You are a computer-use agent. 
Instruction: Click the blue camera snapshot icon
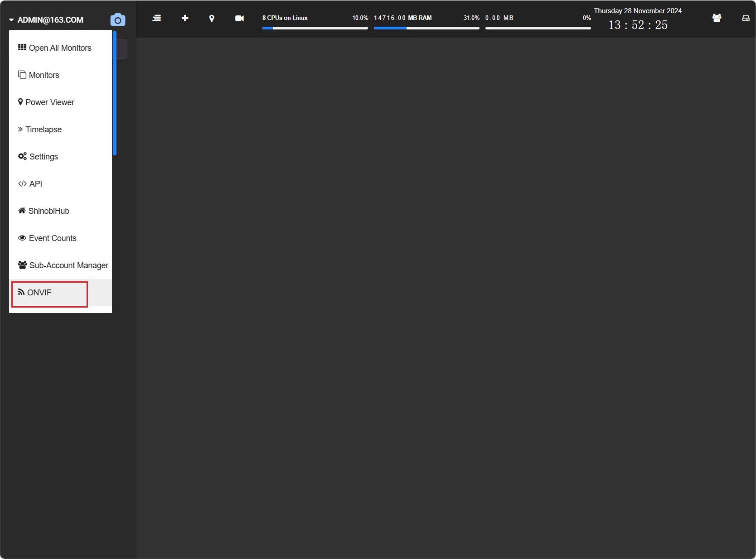pyautogui.click(x=118, y=20)
